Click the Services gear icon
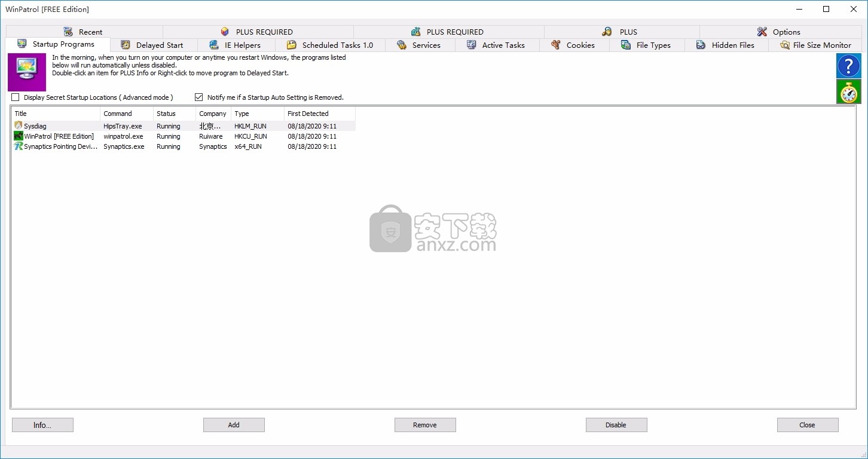Screen dimensions: 868x459 tap(402, 45)
